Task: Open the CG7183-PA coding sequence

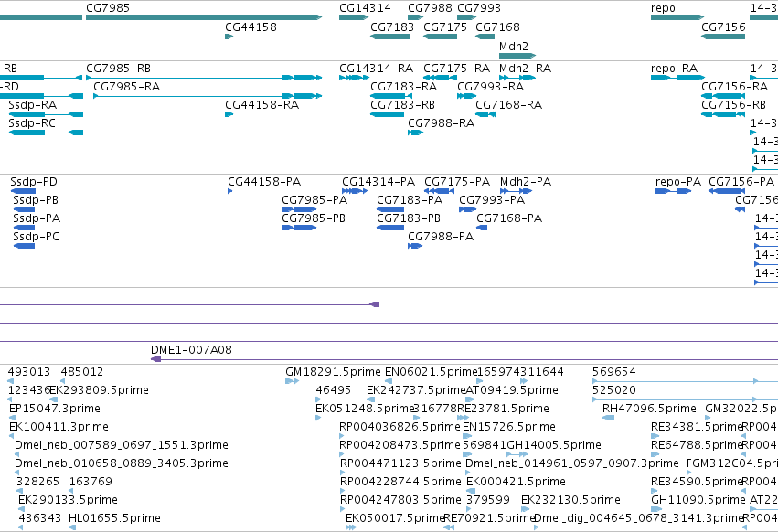Action: (390, 209)
